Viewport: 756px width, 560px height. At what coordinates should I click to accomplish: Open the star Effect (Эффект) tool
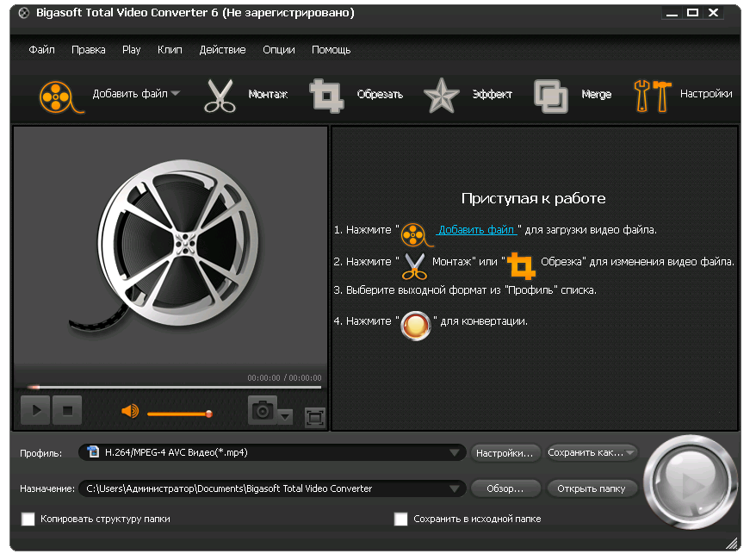[x=441, y=96]
